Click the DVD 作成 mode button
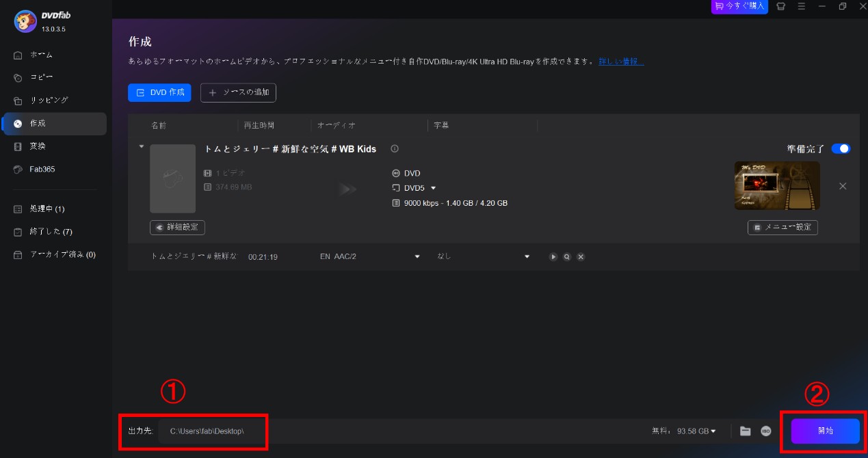 point(159,92)
